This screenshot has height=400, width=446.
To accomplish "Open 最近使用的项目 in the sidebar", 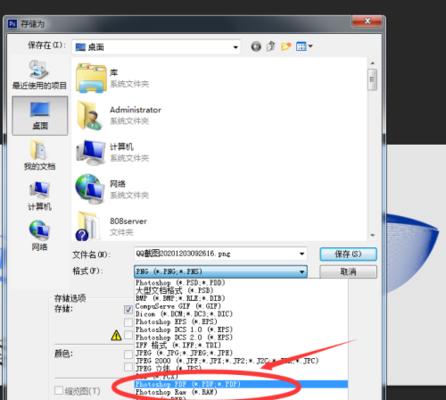I will pyautogui.click(x=39, y=75).
